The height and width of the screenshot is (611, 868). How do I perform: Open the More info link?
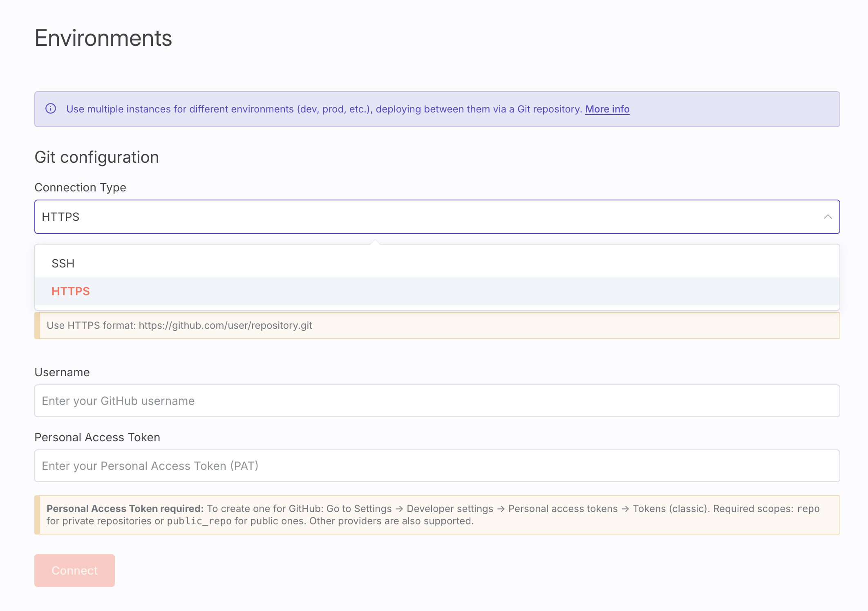pyautogui.click(x=607, y=109)
